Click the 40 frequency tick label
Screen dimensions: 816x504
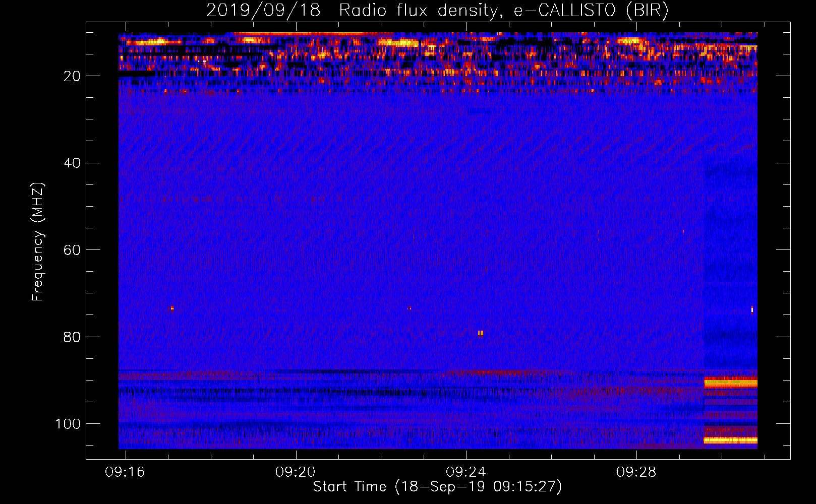tap(72, 163)
